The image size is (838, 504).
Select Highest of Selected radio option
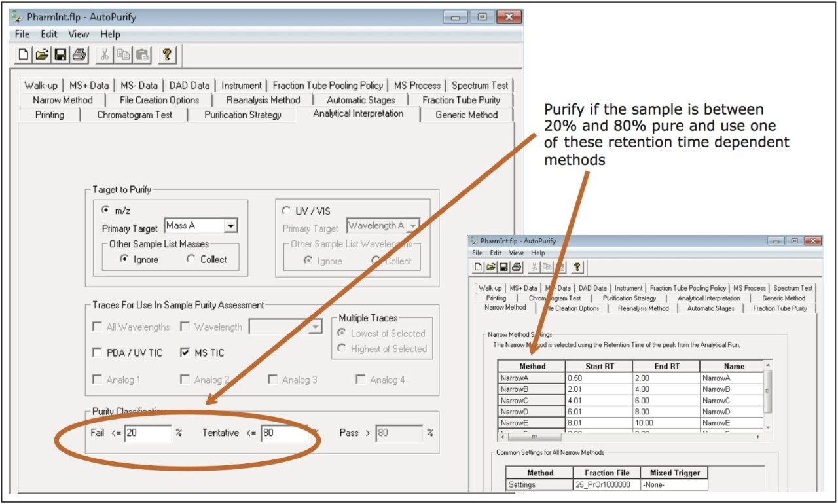[341, 349]
